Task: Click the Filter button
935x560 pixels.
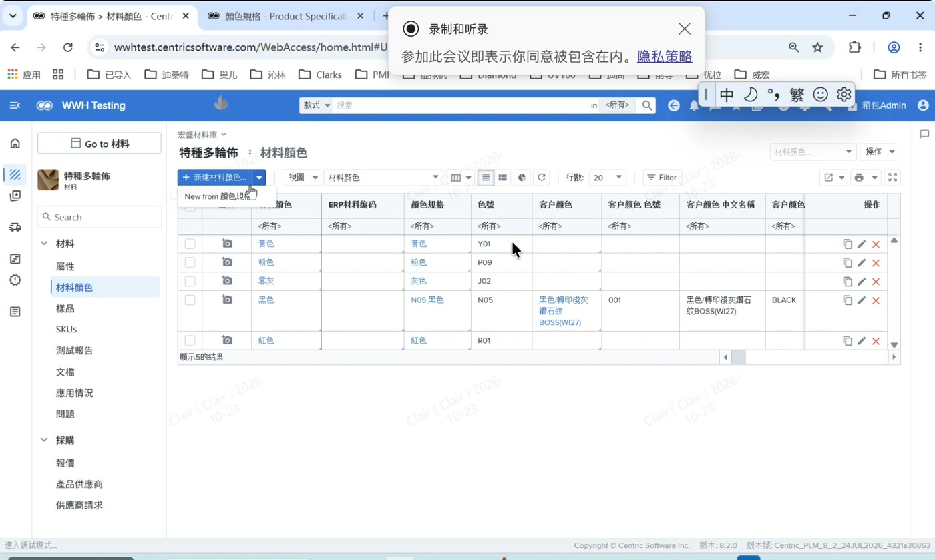Action: 662,178
